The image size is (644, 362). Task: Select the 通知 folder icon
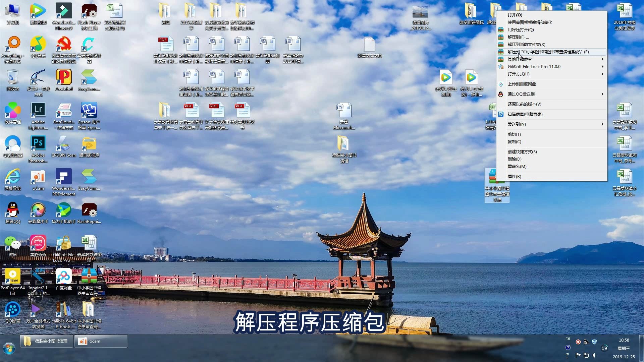(166, 14)
